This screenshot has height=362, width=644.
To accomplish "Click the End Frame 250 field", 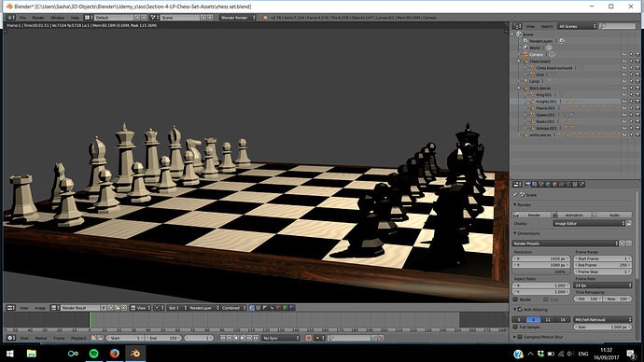I will pyautogui.click(x=603, y=265).
